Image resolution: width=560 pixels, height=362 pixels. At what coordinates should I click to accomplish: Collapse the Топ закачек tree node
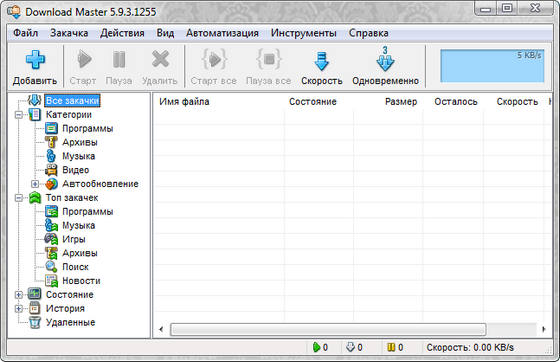point(19,198)
